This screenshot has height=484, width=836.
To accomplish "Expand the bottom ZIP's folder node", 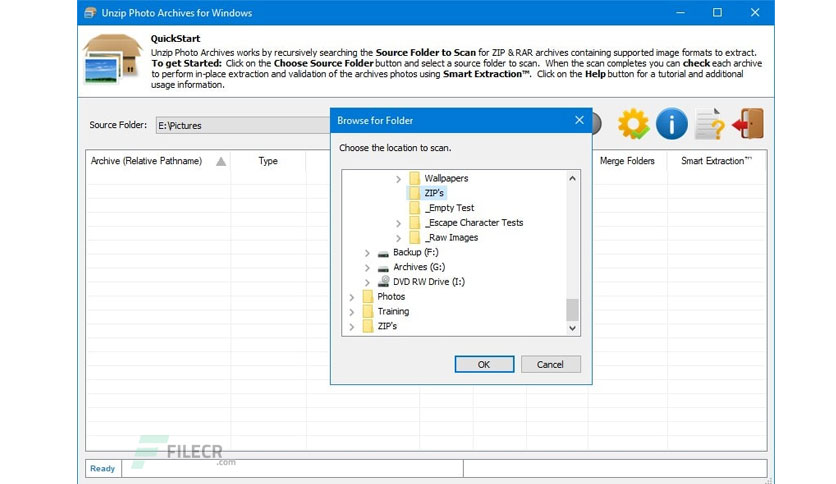I will [351, 327].
